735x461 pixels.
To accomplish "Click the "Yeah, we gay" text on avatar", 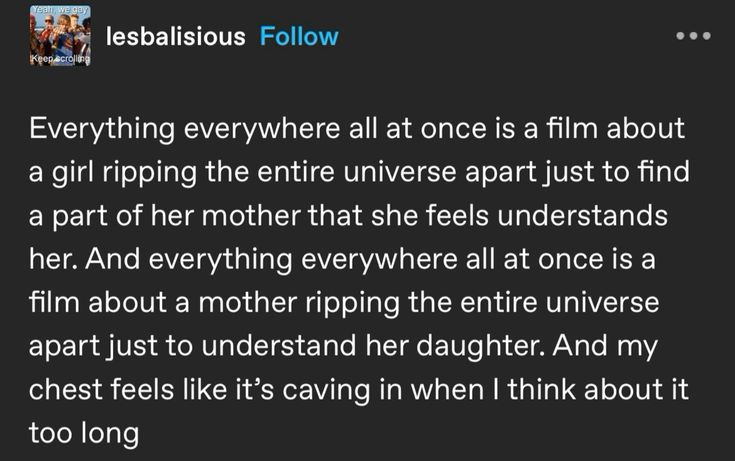I will (x=59, y=9).
